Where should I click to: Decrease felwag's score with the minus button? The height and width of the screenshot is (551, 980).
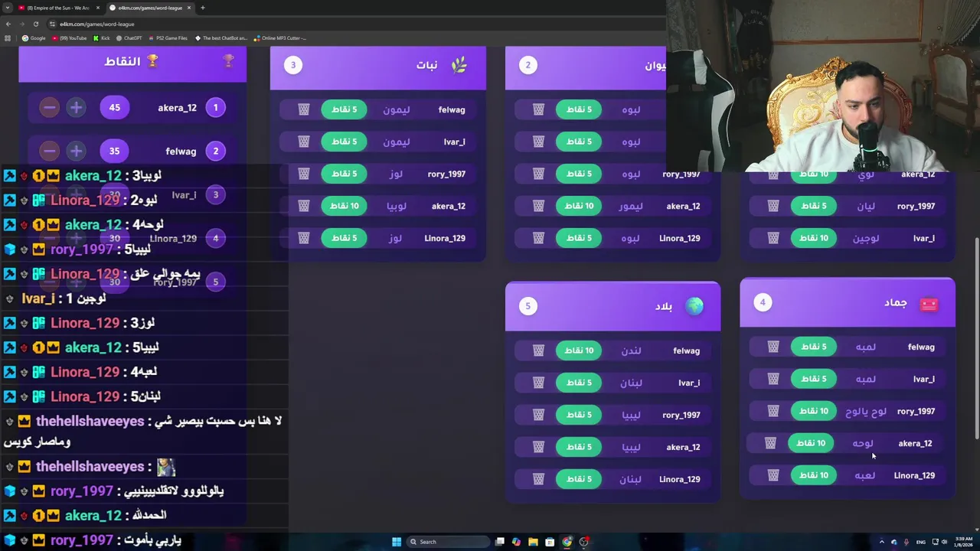[x=50, y=151]
